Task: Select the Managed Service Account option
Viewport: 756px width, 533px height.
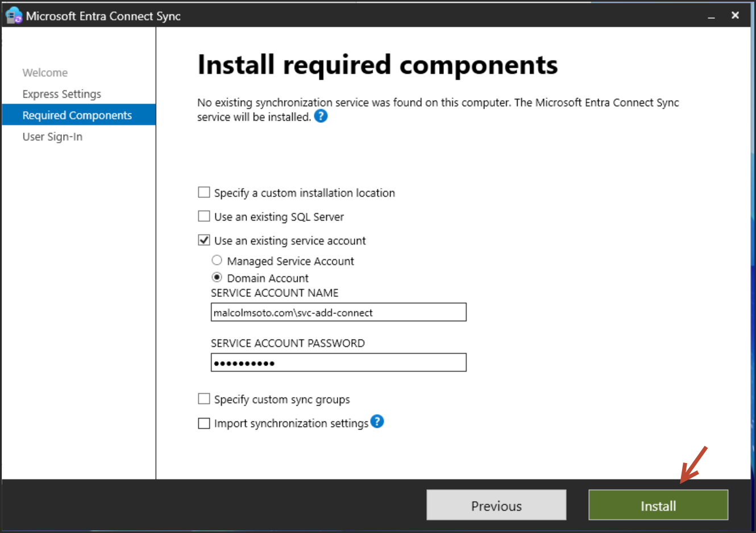Action: pyautogui.click(x=217, y=261)
